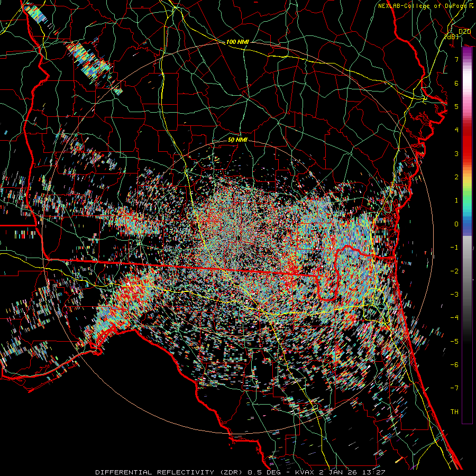Click the positive 4 scale label
The image size is (476, 476).
(x=456, y=130)
